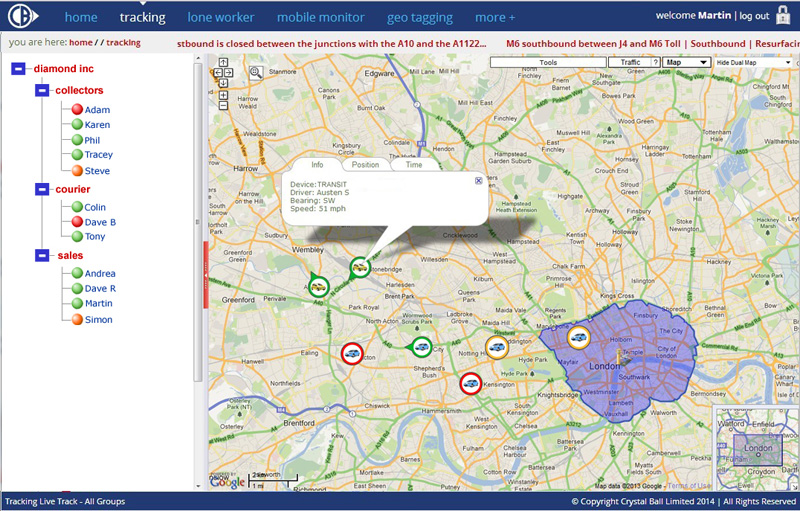Open the tracking nav item
This screenshot has width=800, height=511.
click(142, 17)
